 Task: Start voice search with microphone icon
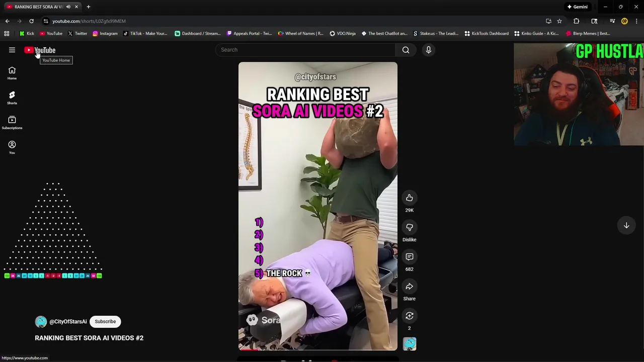[x=429, y=50]
